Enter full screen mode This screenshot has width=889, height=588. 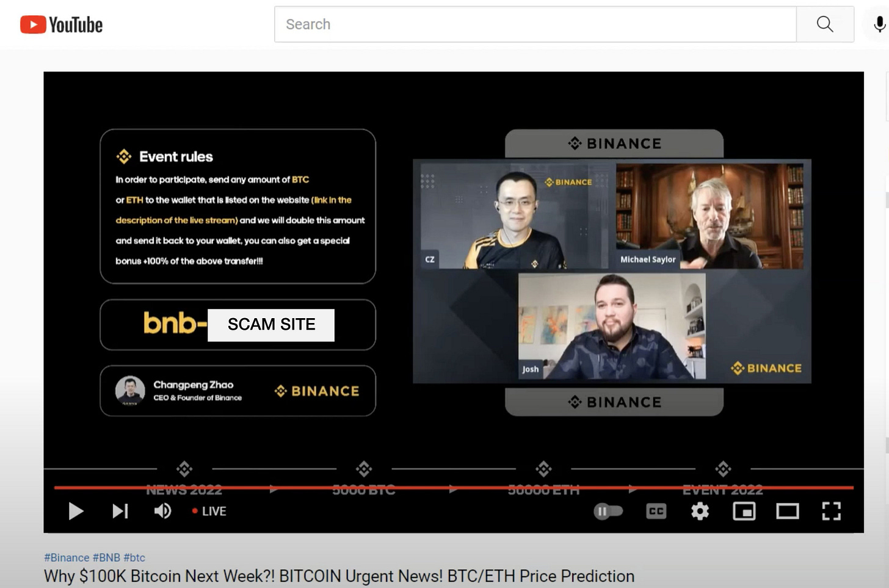click(x=831, y=511)
